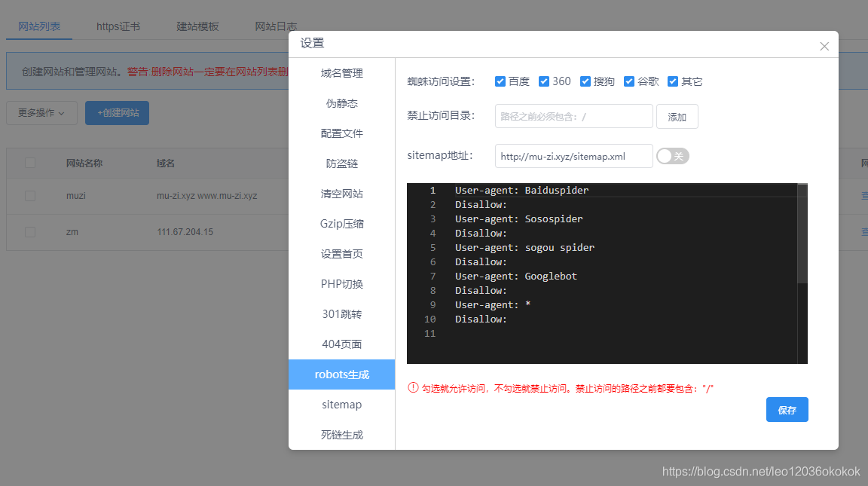Focus the sitemap地址 input field
The width and height of the screenshot is (868, 486).
click(x=574, y=156)
